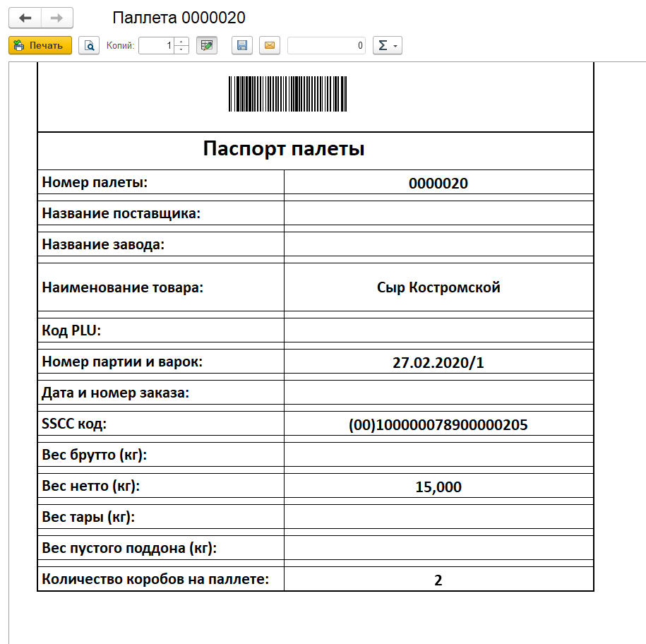The width and height of the screenshot is (646, 644).
Task: Click the forward navigation arrow
Action: point(58,18)
